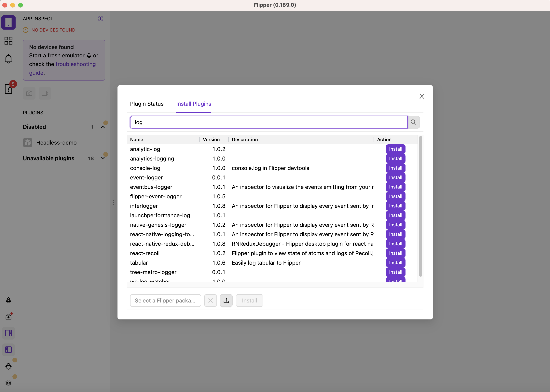Switch to the Plugin Status tab

(x=146, y=104)
